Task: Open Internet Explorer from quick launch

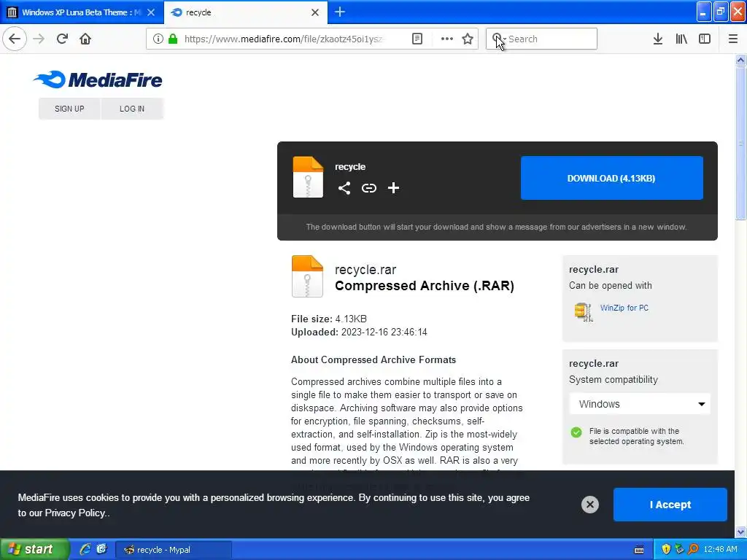Action: coord(85,549)
